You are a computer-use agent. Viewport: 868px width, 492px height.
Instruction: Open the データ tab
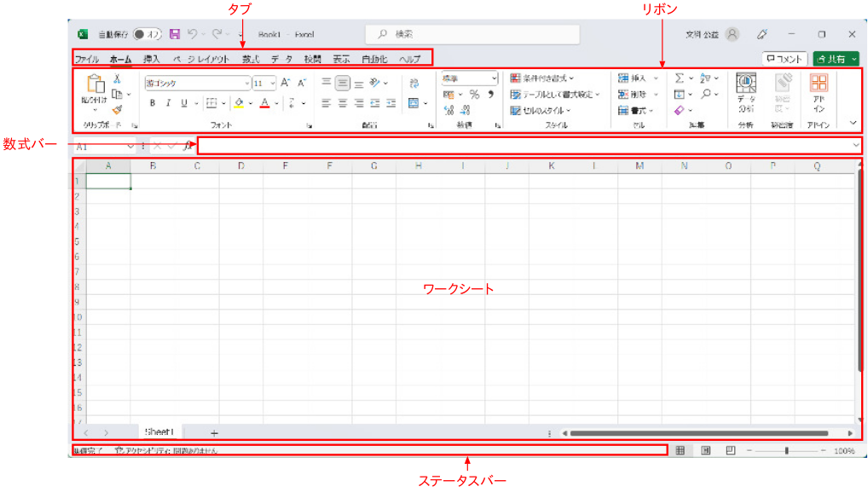[x=281, y=59]
